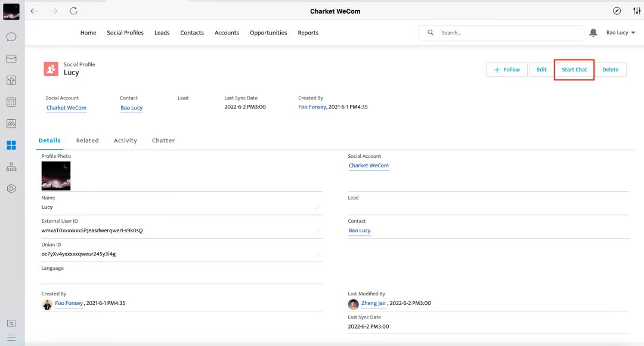The width and height of the screenshot is (644, 346).
Task: Switch to the Chatter tab
Action: tap(163, 141)
